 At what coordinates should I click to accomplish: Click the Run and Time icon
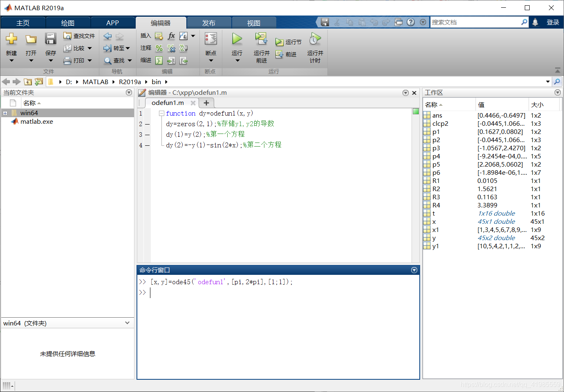(315, 39)
